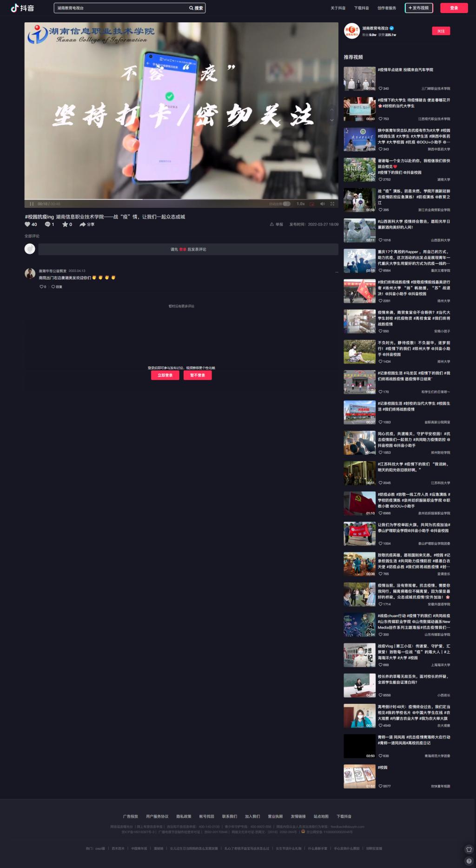The height and width of the screenshot is (868, 476).
Task: Open the 关于抖音 menu in header
Action: pos(338,8)
